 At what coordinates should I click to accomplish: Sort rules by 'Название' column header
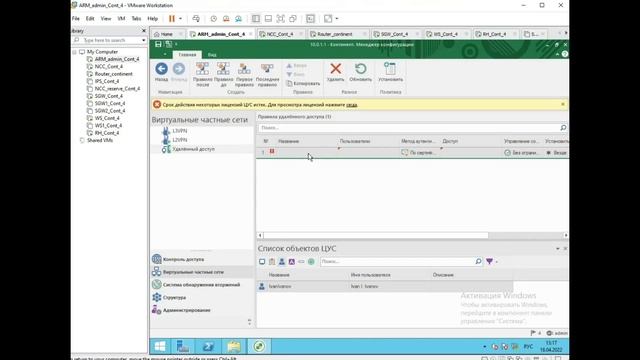click(x=288, y=141)
